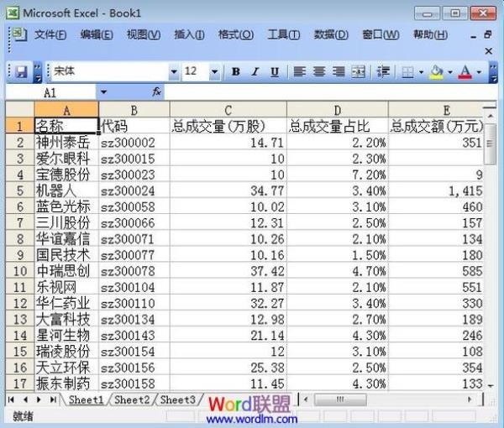The image size is (504, 428).
Task: Click the horizontal scrollbar thumb
Action: (x=340, y=399)
